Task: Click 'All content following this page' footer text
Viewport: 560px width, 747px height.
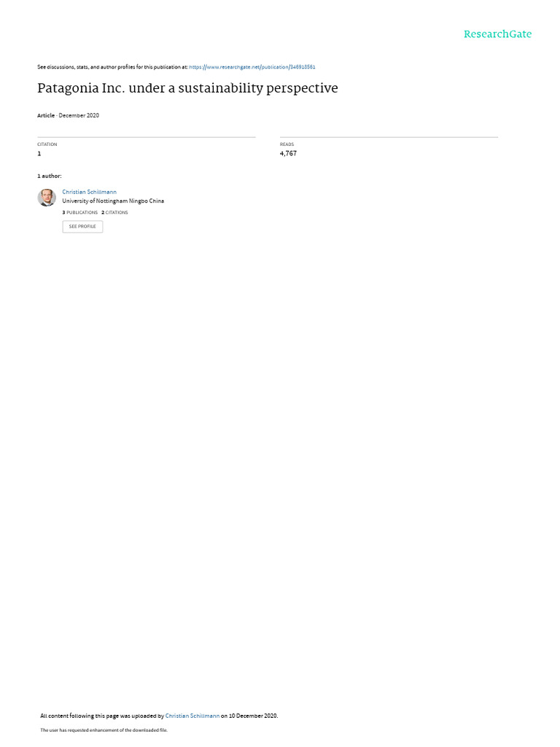Action: 79,716
